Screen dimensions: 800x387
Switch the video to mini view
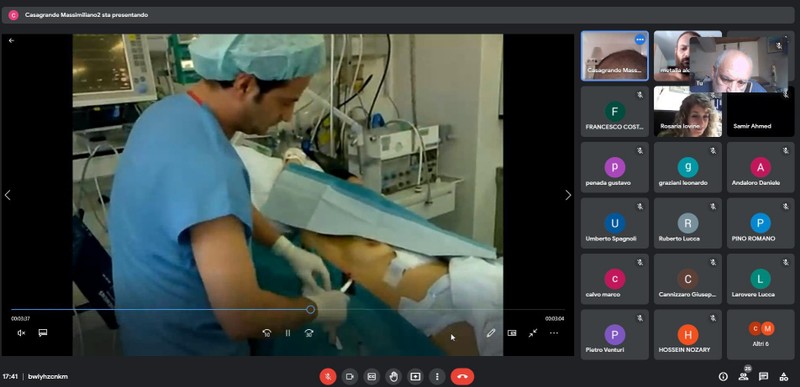click(512, 333)
